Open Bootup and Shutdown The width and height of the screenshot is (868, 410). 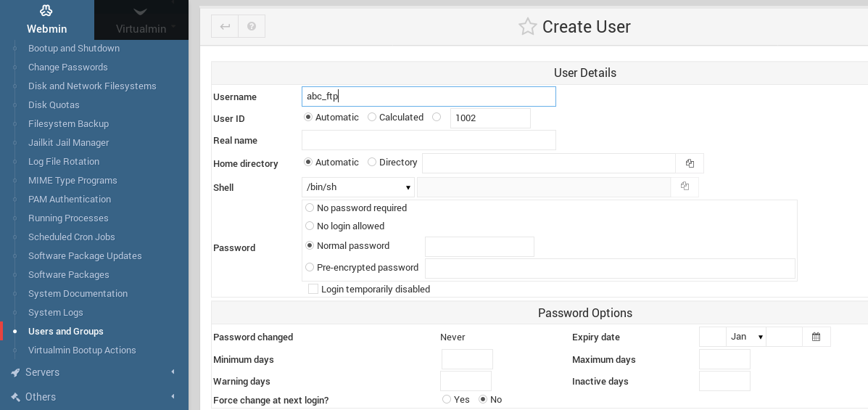point(74,48)
